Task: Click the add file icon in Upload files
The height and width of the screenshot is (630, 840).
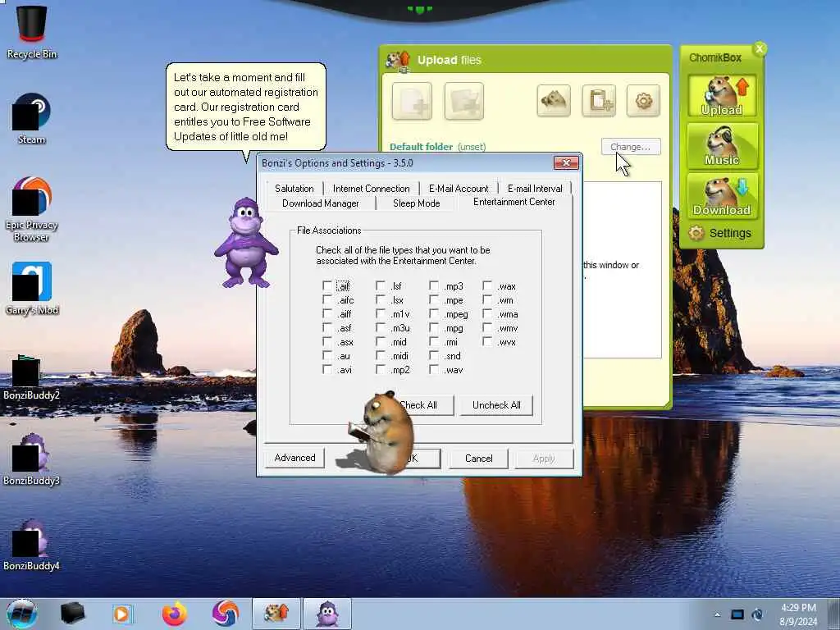Action: click(412, 101)
